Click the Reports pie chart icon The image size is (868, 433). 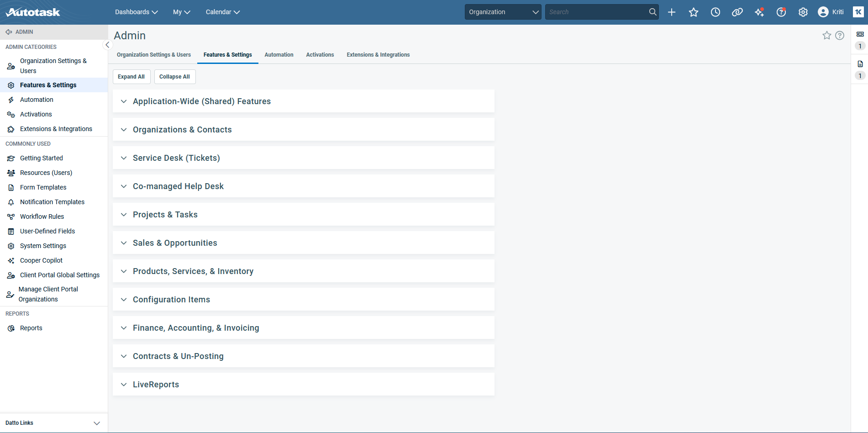pyautogui.click(x=11, y=328)
